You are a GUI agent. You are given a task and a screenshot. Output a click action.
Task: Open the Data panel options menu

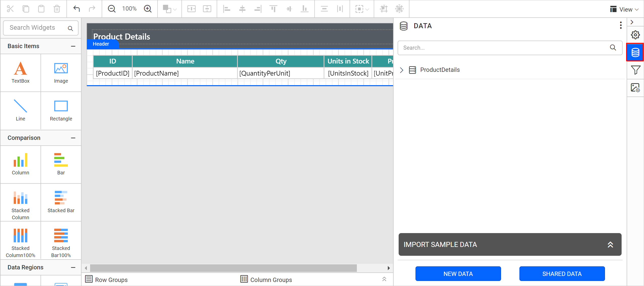(x=621, y=25)
